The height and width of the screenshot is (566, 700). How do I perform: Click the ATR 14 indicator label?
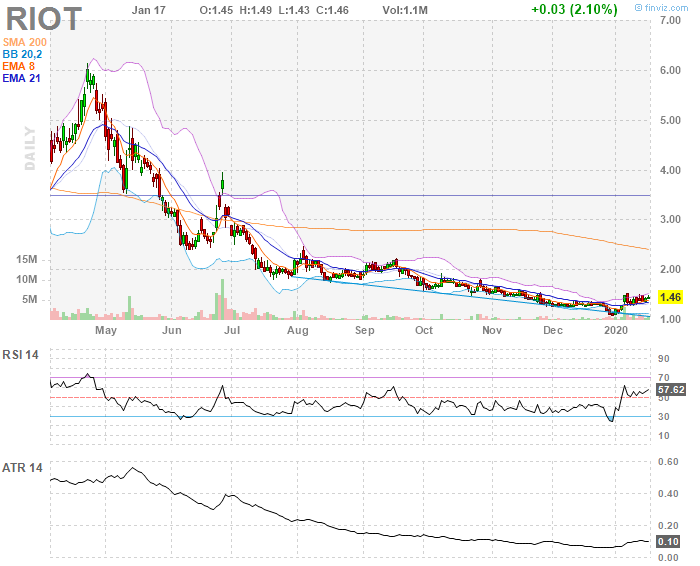coord(24,467)
